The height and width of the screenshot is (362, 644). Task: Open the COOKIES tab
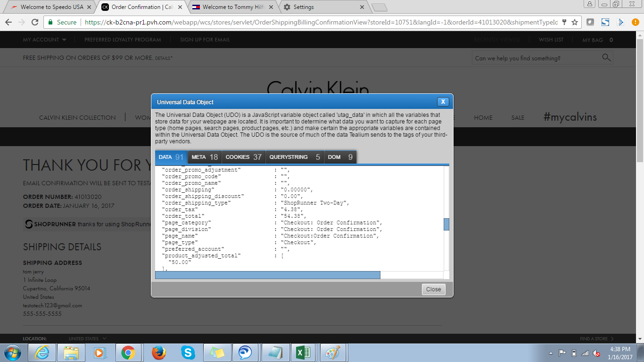point(243,157)
